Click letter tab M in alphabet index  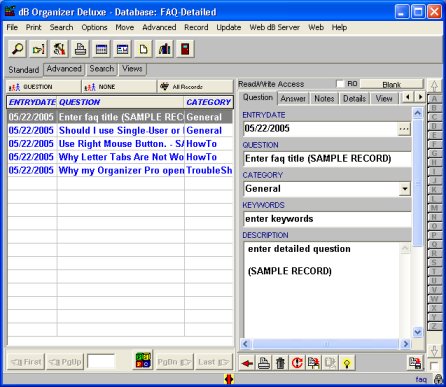pyautogui.click(x=434, y=208)
